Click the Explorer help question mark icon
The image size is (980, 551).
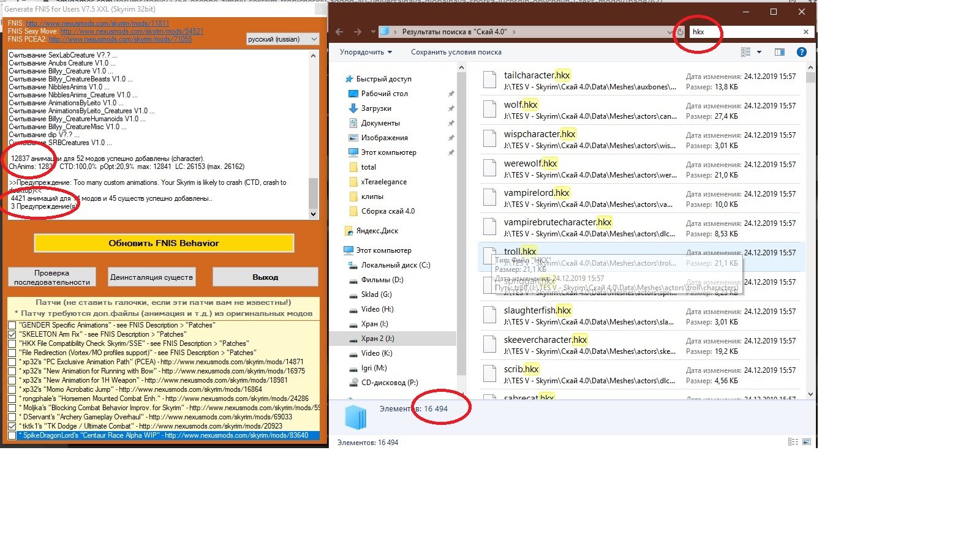click(801, 52)
